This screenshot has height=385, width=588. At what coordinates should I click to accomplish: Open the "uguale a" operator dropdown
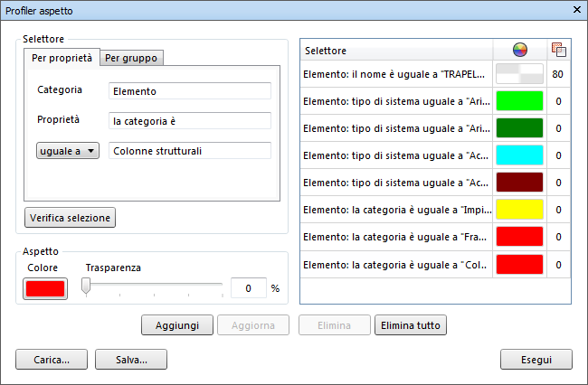(68, 151)
